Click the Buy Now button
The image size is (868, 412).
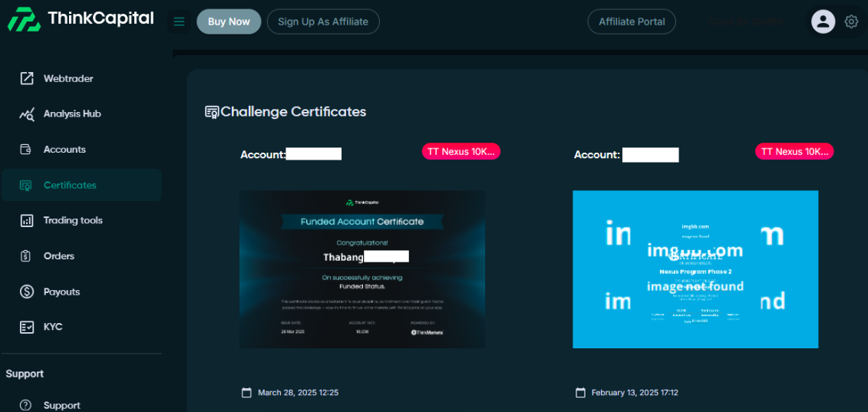pyautogui.click(x=229, y=21)
